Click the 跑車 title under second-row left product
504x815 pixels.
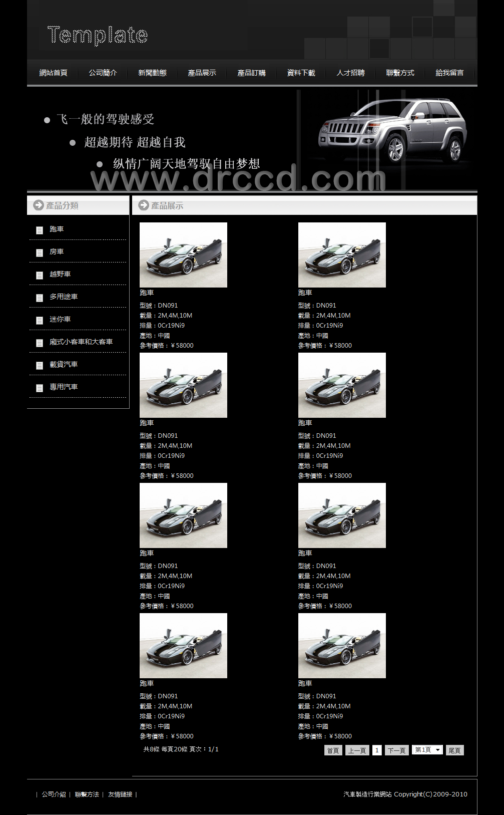click(x=147, y=423)
